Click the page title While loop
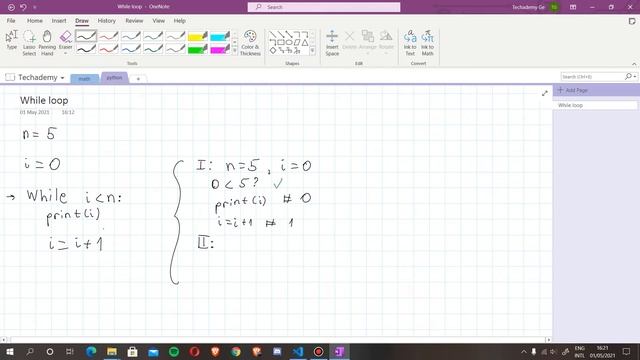640x360 pixels. [44, 100]
